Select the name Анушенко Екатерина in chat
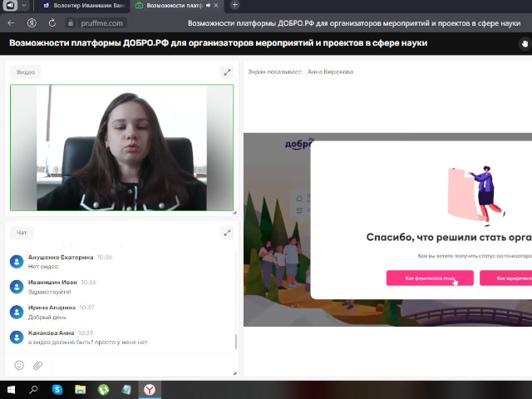The width and height of the screenshot is (532, 399). [61, 257]
